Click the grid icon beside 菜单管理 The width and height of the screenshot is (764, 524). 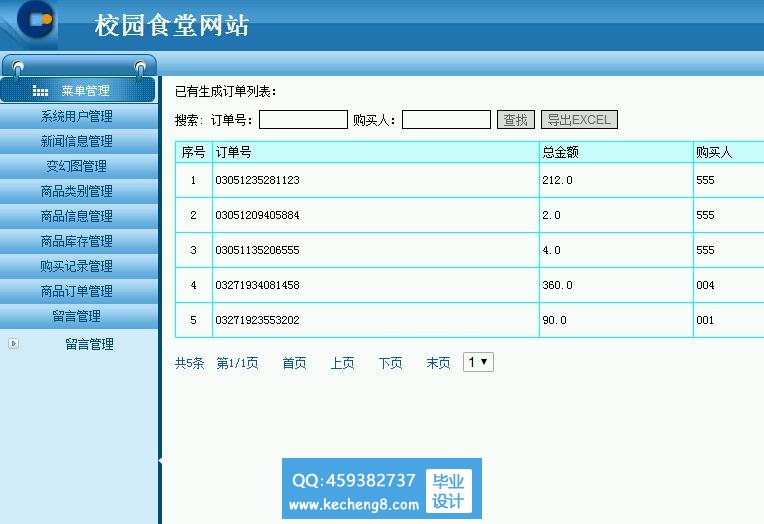tap(40, 91)
